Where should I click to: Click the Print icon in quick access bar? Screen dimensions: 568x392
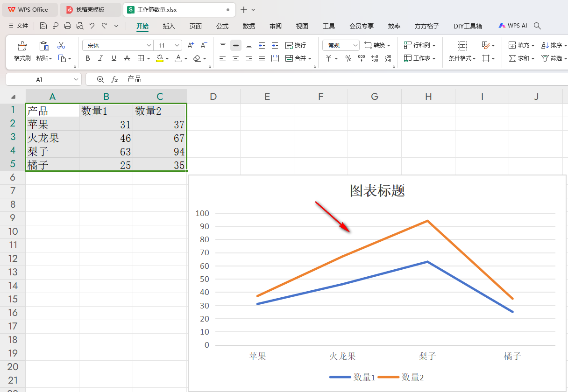click(68, 26)
